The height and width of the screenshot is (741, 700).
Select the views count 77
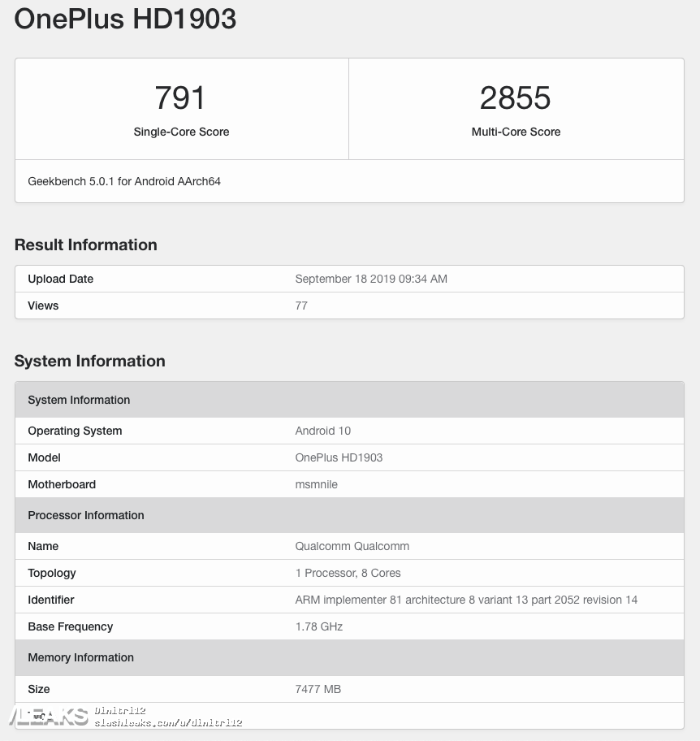(301, 305)
